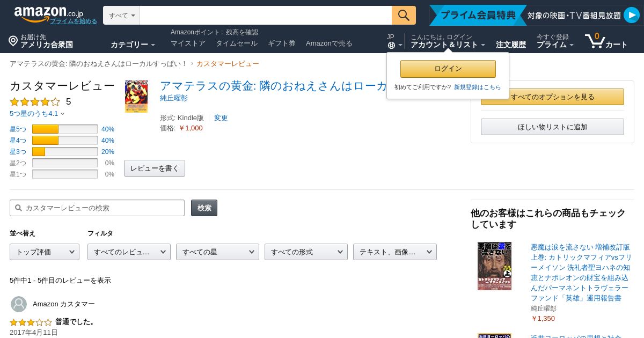
Task: Click 新規登録はこちら link
Action: 477,87
